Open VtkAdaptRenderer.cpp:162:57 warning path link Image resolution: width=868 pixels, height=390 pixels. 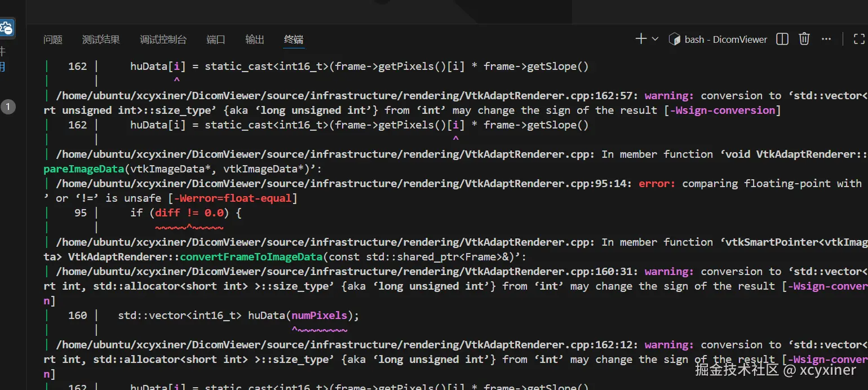point(347,96)
